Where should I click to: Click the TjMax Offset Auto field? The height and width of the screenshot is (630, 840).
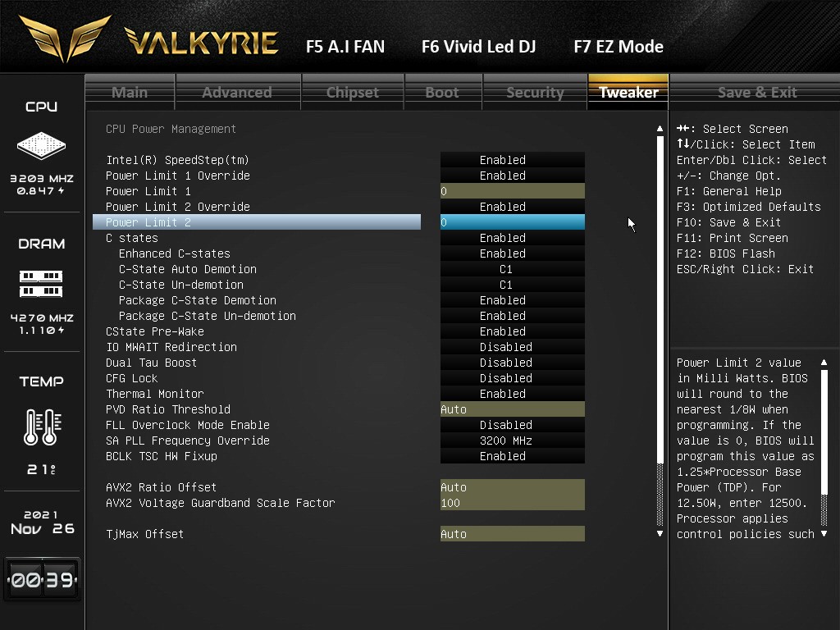[x=512, y=533]
